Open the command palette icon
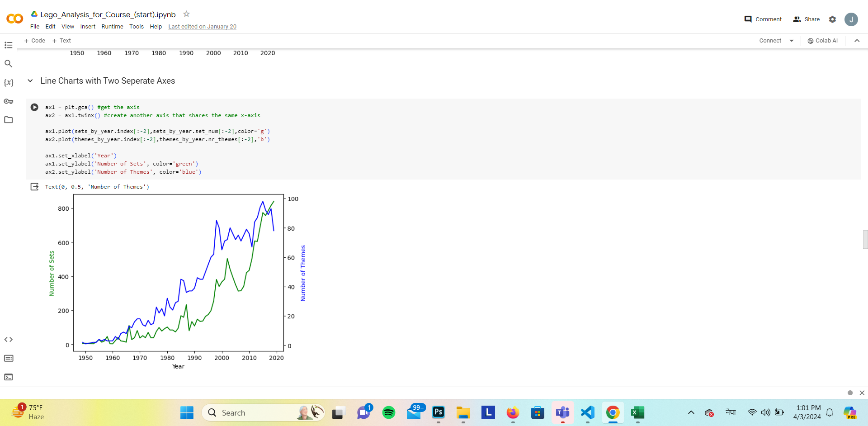Screen dimensions: 868x426 pos(8,359)
